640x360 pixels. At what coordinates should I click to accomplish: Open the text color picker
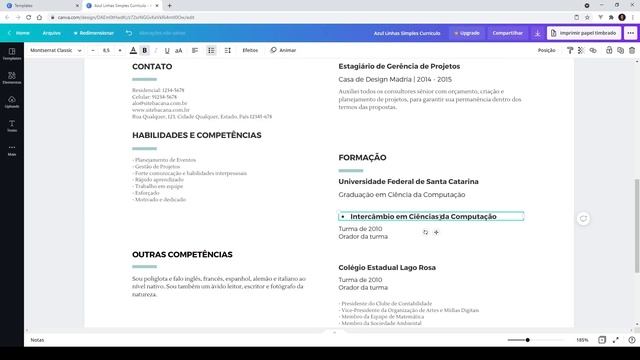133,50
